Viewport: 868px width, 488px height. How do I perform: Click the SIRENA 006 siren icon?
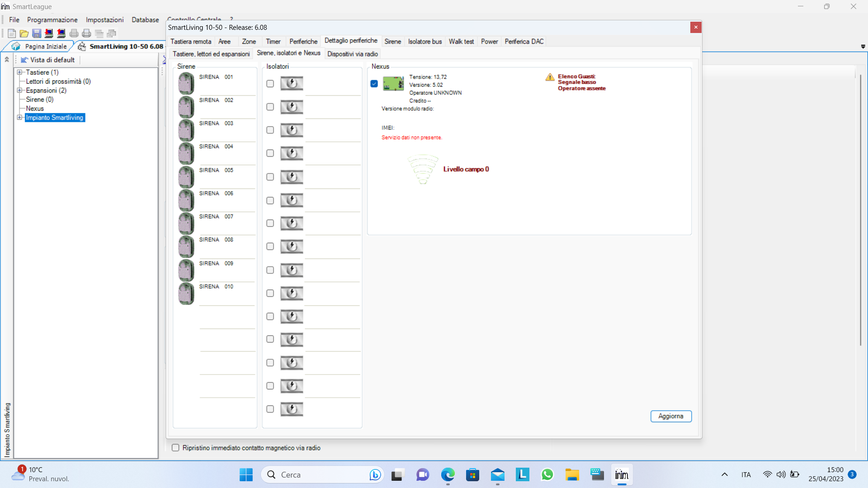coord(186,200)
